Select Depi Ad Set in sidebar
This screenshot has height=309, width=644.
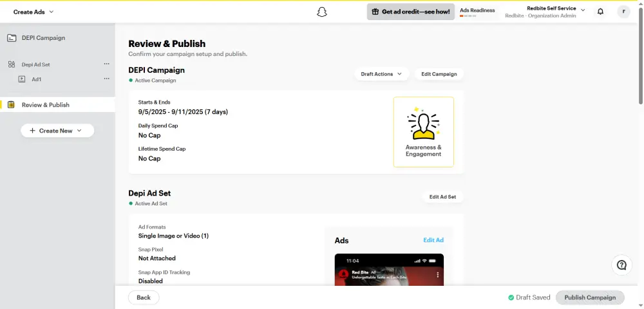point(37,64)
